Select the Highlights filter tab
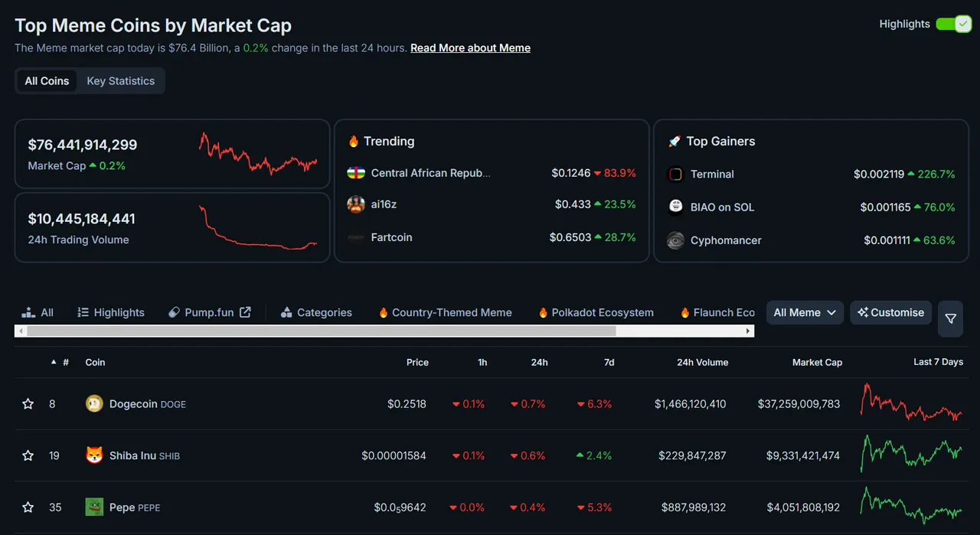The height and width of the screenshot is (535, 980). coord(111,312)
